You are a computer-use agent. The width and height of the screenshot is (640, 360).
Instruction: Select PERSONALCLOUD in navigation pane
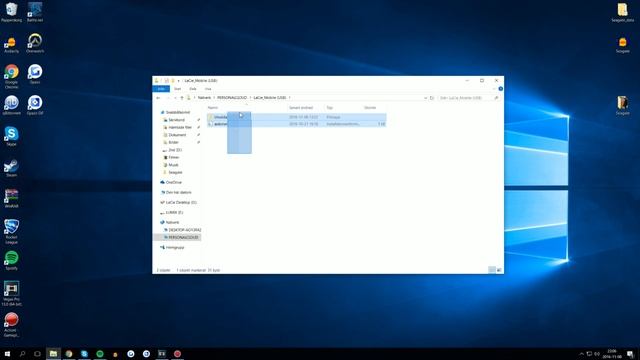[x=182, y=238]
